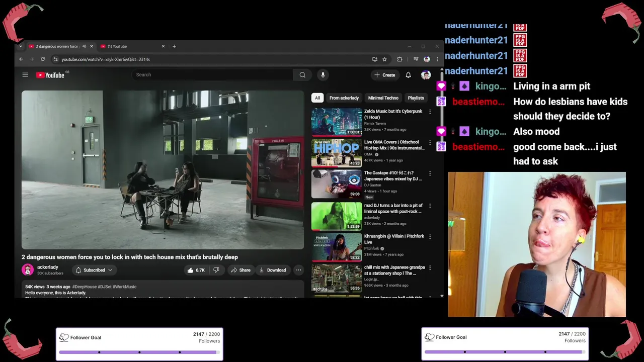Open YouTube notifications bell
This screenshot has height=362, width=644.
408,75
